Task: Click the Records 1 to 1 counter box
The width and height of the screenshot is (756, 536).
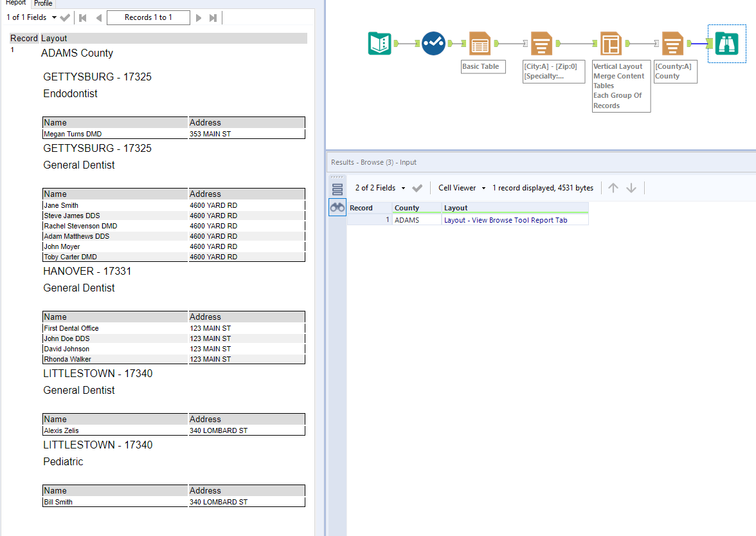Action: coord(148,17)
